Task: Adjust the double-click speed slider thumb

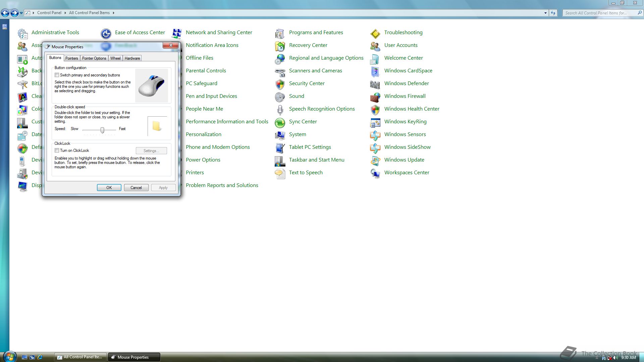Action: pyautogui.click(x=102, y=130)
